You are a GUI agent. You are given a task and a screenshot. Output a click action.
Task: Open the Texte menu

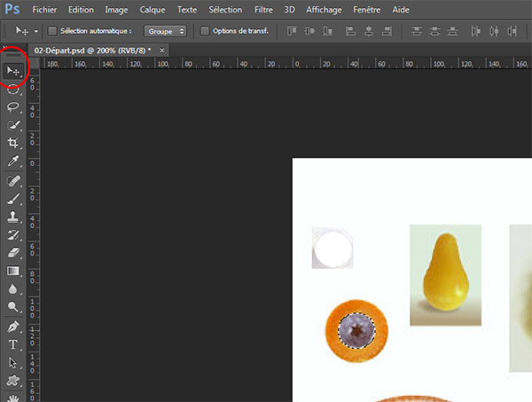click(x=187, y=10)
